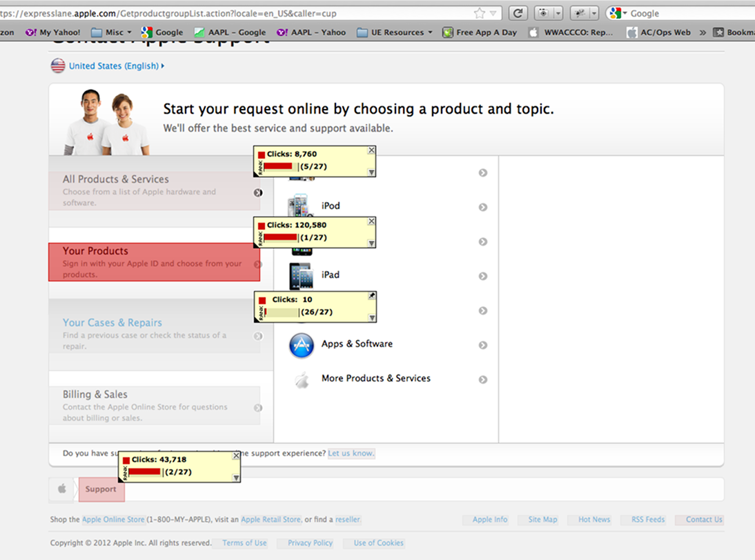Bookmark the page with the star icon
Image resolution: width=755 pixels, height=560 pixels.
[x=480, y=13]
